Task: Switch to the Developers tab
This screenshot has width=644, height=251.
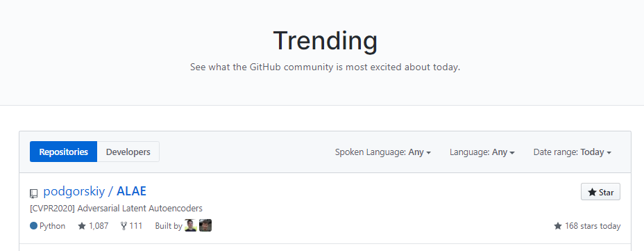Action: click(x=128, y=152)
